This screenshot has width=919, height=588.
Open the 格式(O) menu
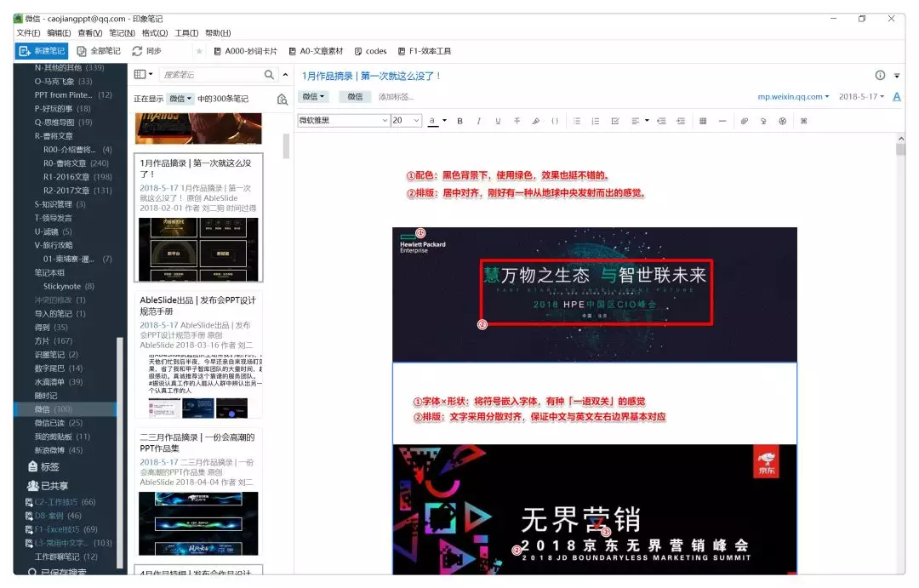click(x=155, y=33)
